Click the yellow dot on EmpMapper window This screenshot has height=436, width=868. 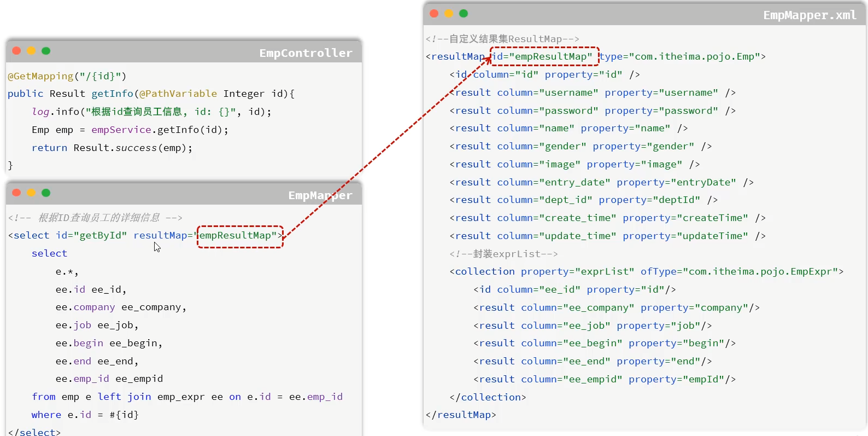[31, 193]
